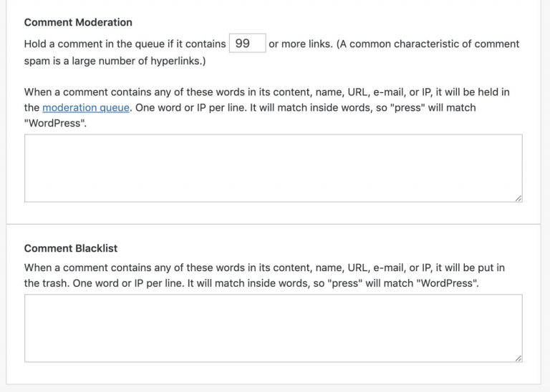Image resolution: width=550 pixels, height=392 pixels.
Task: Click the "Hold a comment in the queue" label
Action: click(95, 44)
